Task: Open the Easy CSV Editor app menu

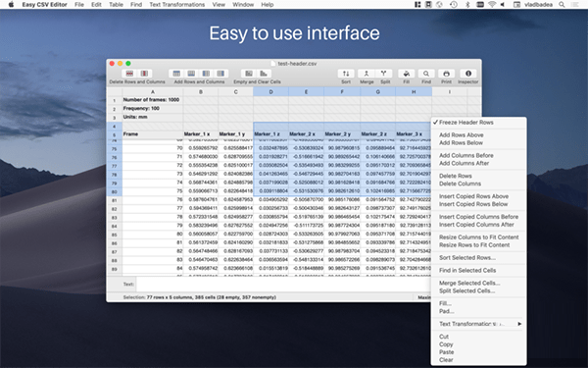Action: tap(45, 5)
